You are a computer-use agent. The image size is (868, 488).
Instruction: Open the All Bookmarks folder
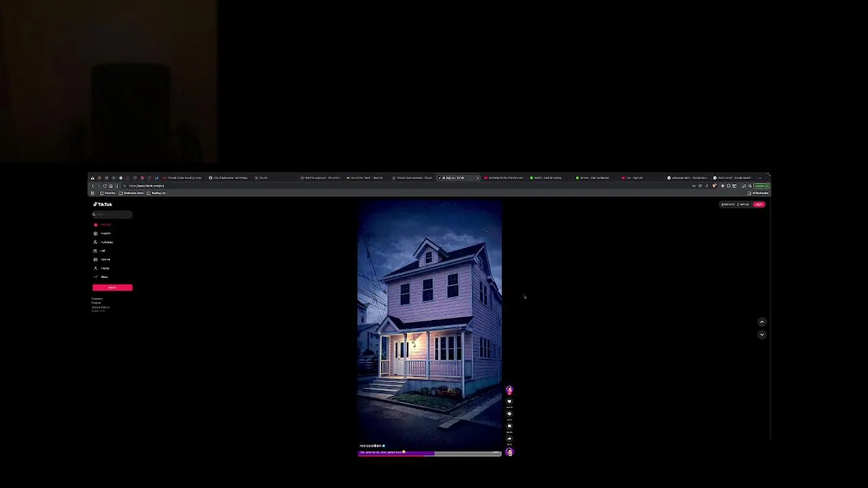tap(758, 193)
